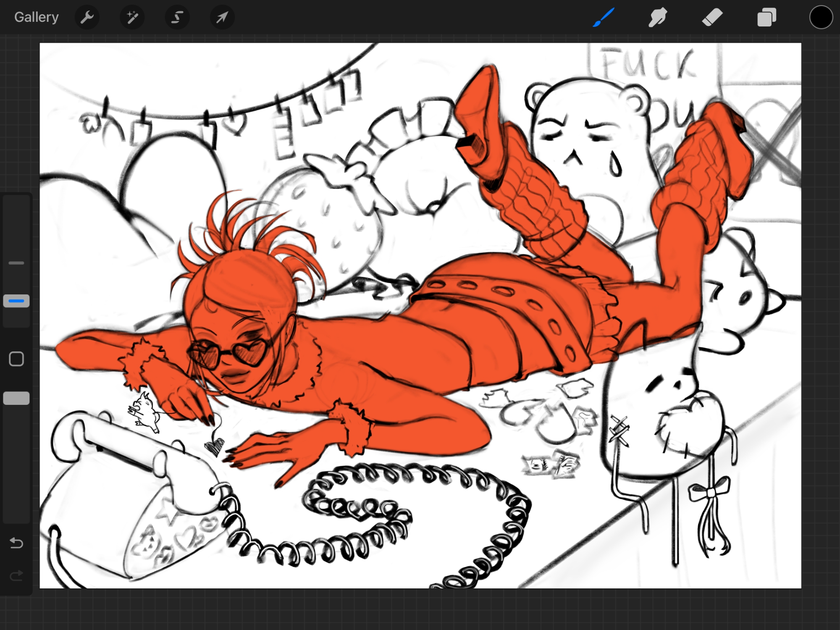Click the rotary telephone sketch on canvas

(126, 496)
